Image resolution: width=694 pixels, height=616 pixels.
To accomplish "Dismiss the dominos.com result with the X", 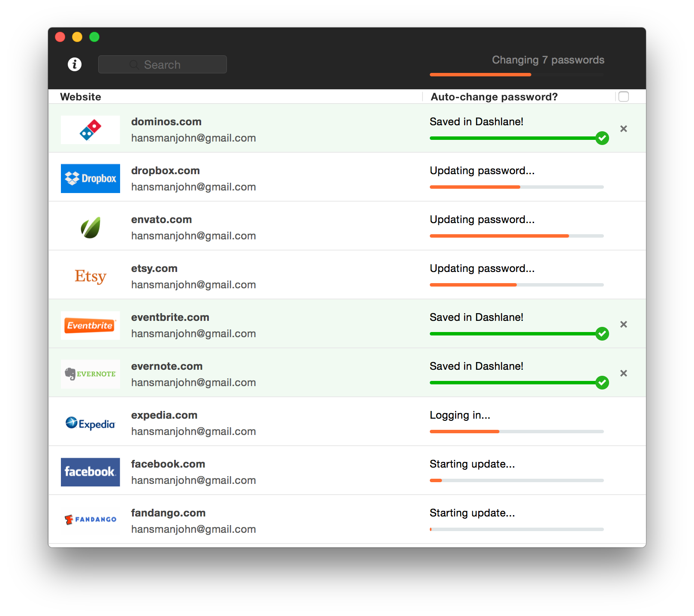I will point(624,128).
